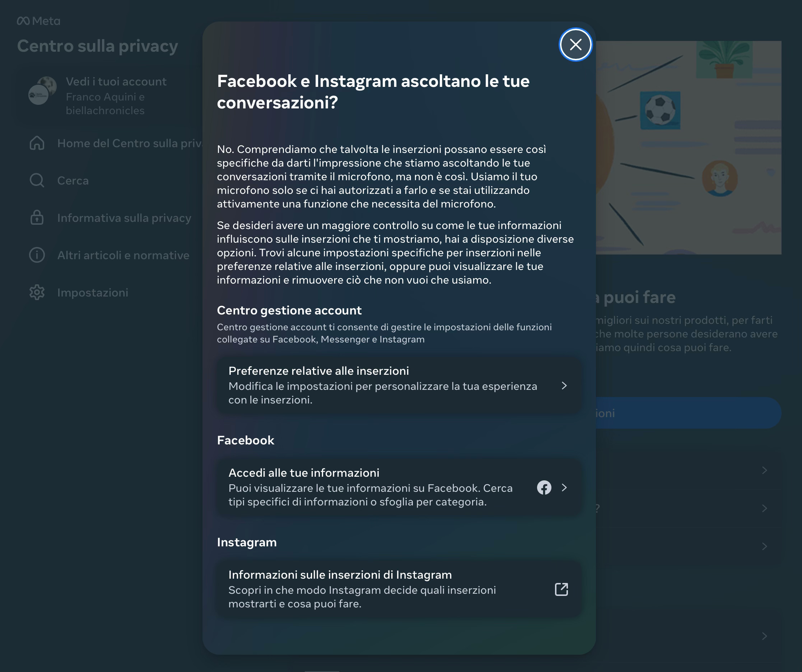Open Accedi alle tue informazioni card
The height and width of the screenshot is (672, 802).
(x=399, y=487)
